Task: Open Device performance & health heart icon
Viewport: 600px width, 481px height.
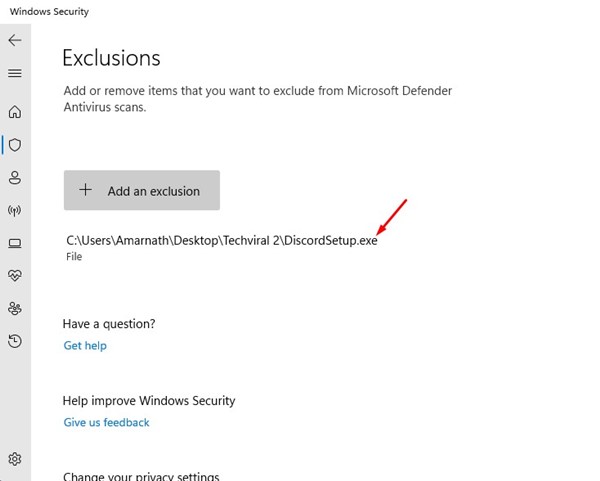Action: click(14, 275)
